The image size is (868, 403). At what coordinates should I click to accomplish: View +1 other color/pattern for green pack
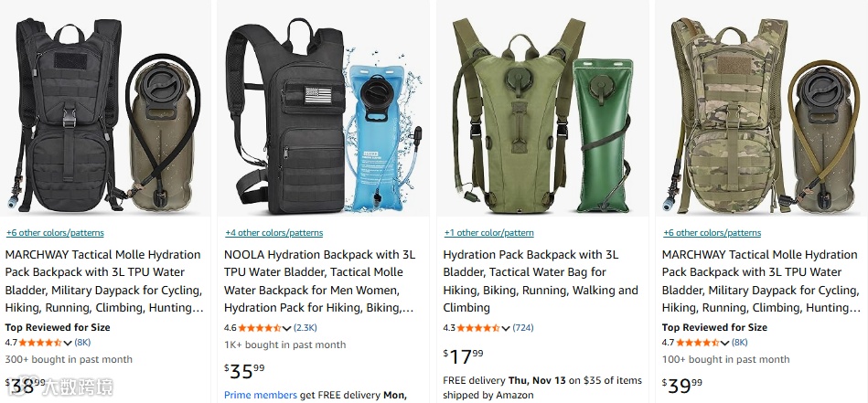(x=488, y=233)
